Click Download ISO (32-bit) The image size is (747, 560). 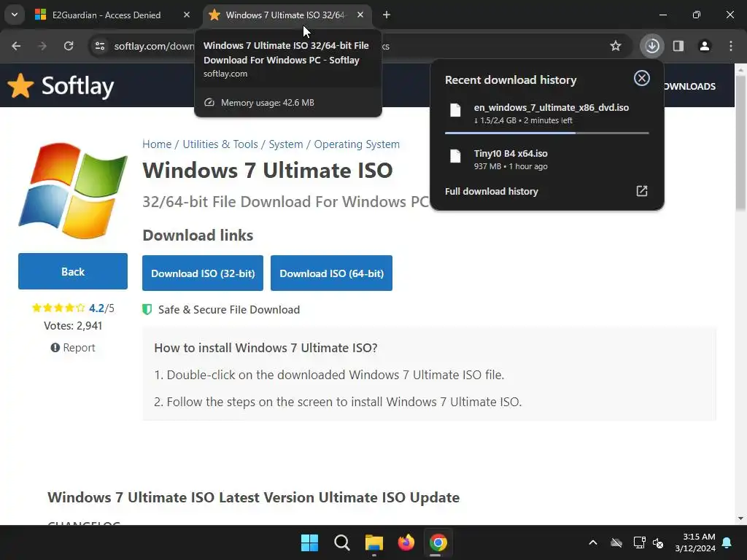coord(203,273)
